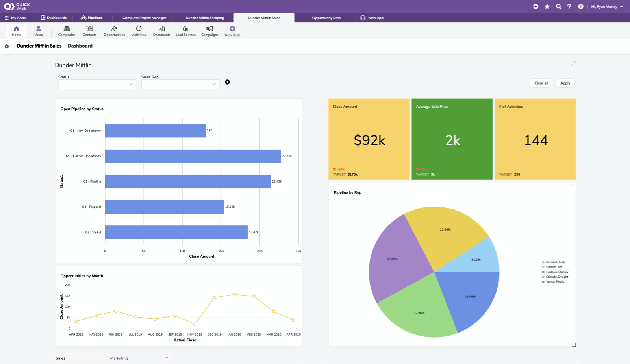
Task: Click the Close Amount $92k card
Action: click(369, 139)
